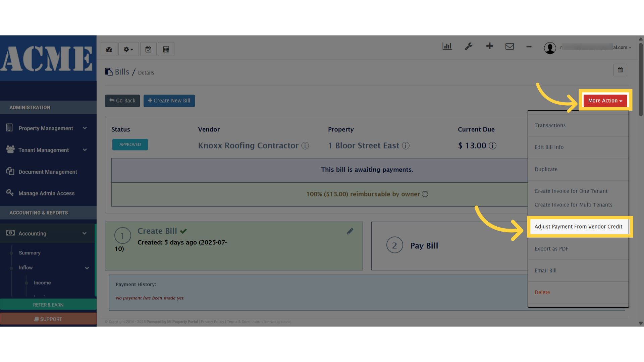The width and height of the screenshot is (644, 362).
Task: Click the calendar with checkmark icon
Action: point(148,49)
